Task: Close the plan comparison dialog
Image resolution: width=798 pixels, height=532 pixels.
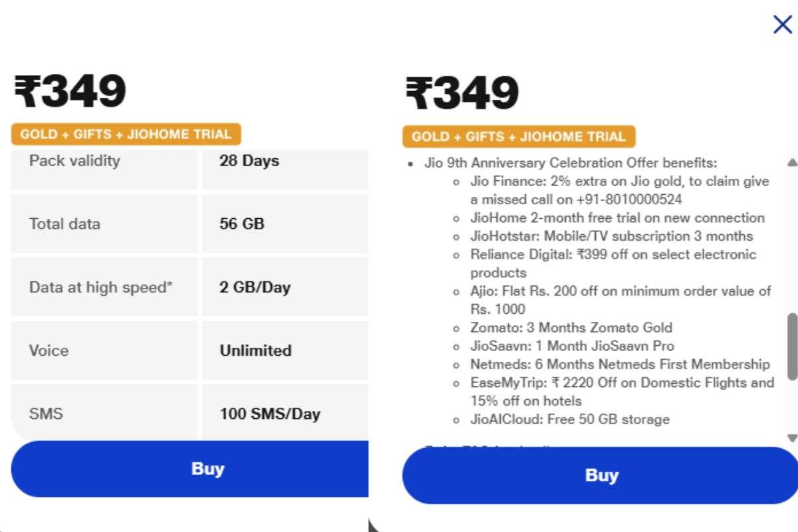Action: (781, 24)
